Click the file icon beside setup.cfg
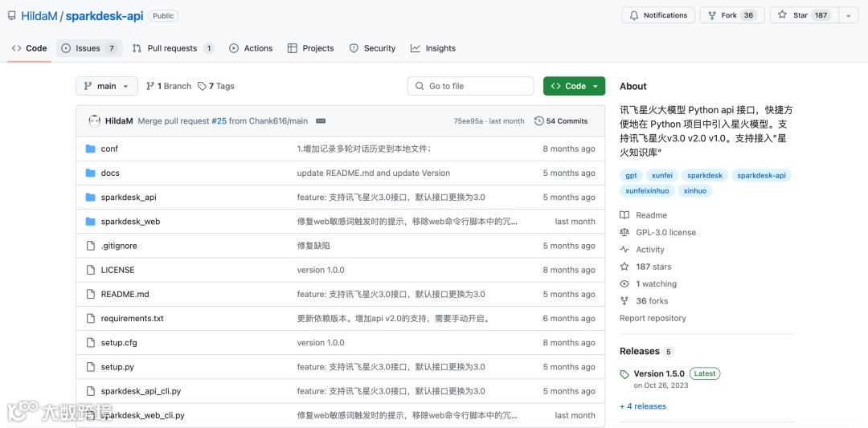 (91, 343)
